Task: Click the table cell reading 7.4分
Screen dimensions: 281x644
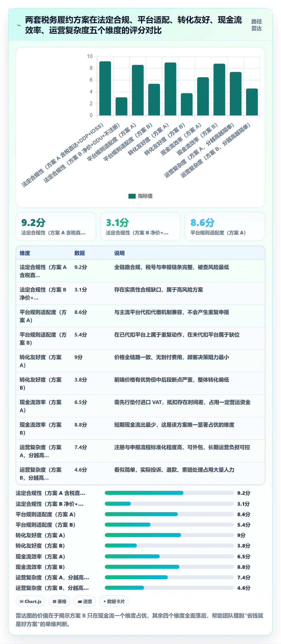Action: tap(81, 447)
